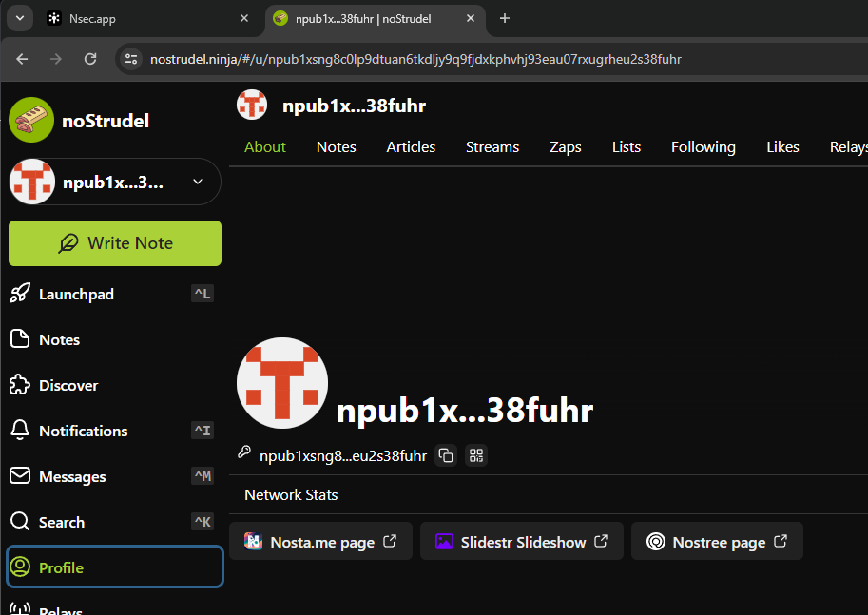The width and height of the screenshot is (868, 615).
Task: Select Profile in the sidebar
Action: click(115, 567)
